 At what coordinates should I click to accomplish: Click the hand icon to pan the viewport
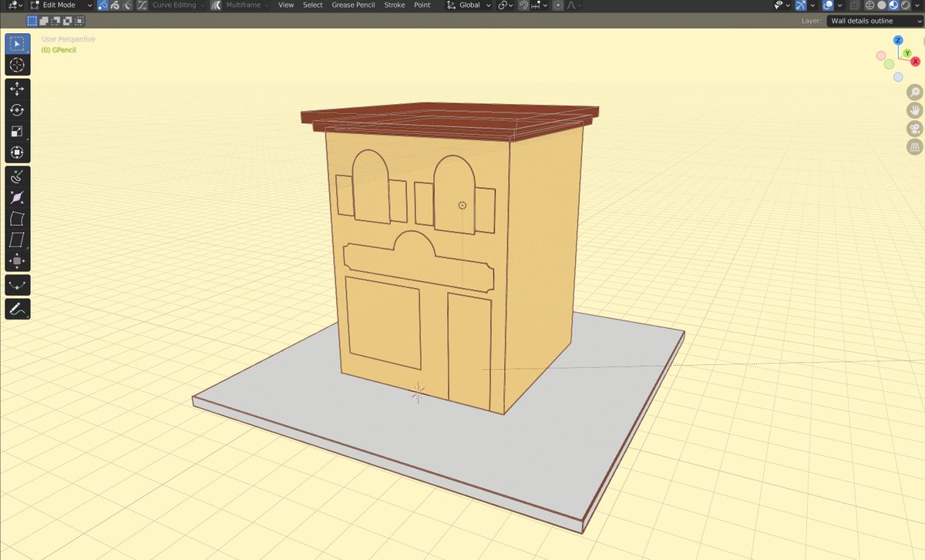(914, 109)
